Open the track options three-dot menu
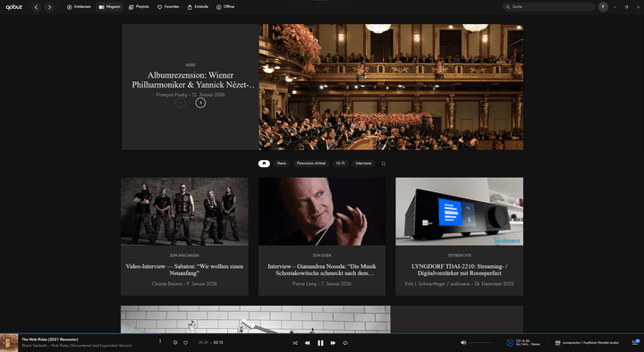This screenshot has height=352, width=644. click(160, 341)
